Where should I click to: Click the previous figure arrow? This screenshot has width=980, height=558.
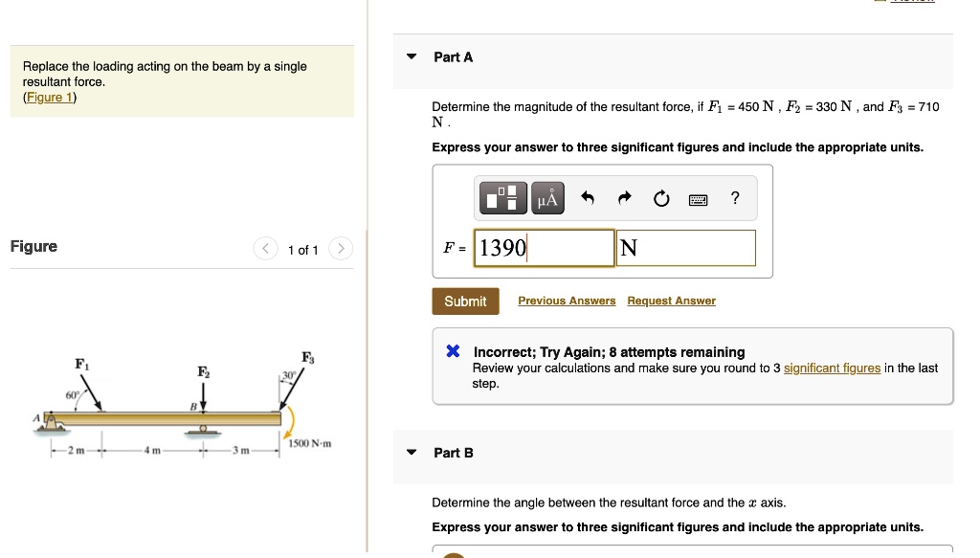click(265, 248)
